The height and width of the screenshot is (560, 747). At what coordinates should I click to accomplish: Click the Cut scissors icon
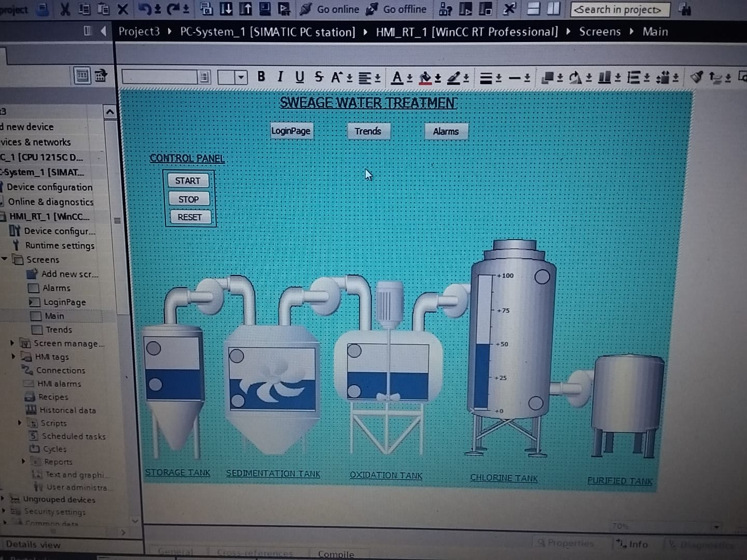click(65, 9)
